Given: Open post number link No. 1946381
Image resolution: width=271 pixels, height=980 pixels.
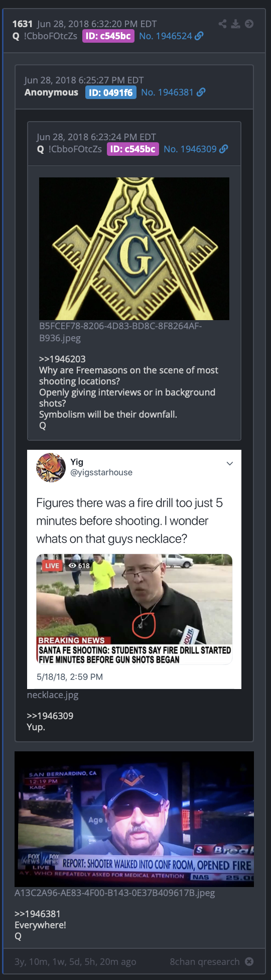Looking at the screenshot, I should point(167,92).
